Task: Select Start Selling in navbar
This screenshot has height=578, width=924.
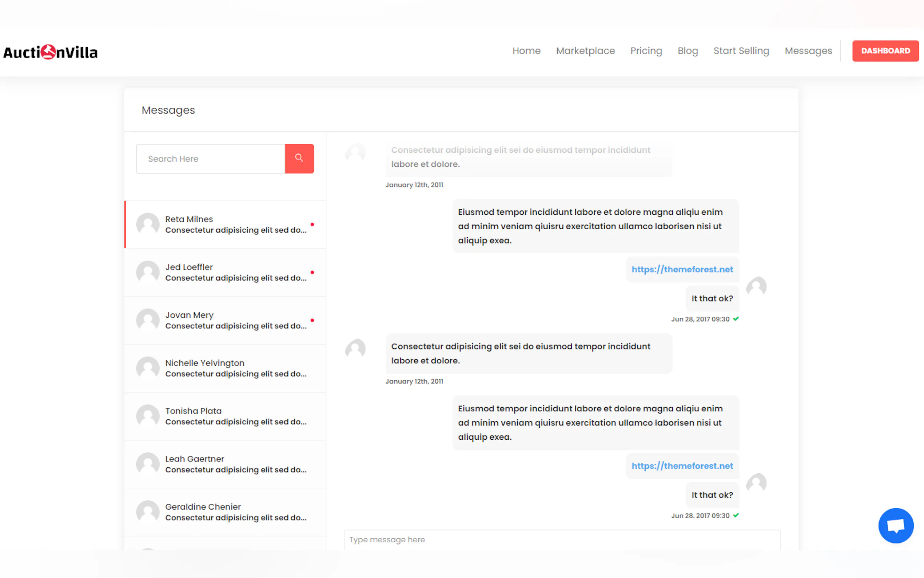Action: click(741, 51)
